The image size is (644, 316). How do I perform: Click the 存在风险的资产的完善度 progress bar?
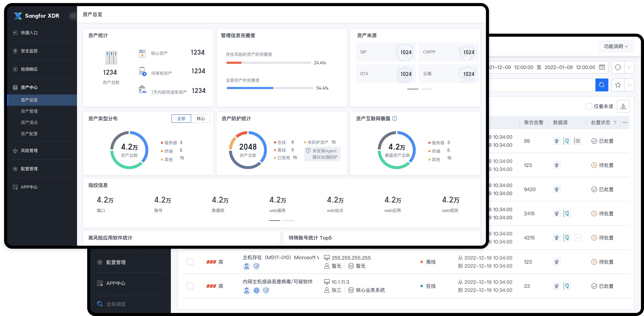(269, 63)
